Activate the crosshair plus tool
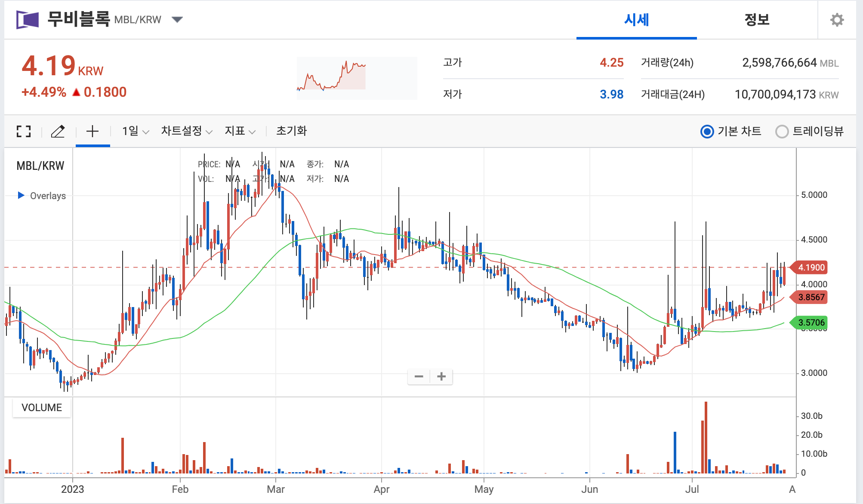The width and height of the screenshot is (863, 504). click(92, 131)
